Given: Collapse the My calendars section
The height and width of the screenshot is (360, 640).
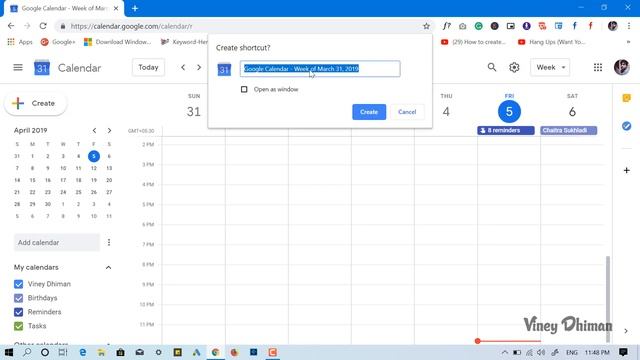Looking at the screenshot, I should [109, 267].
